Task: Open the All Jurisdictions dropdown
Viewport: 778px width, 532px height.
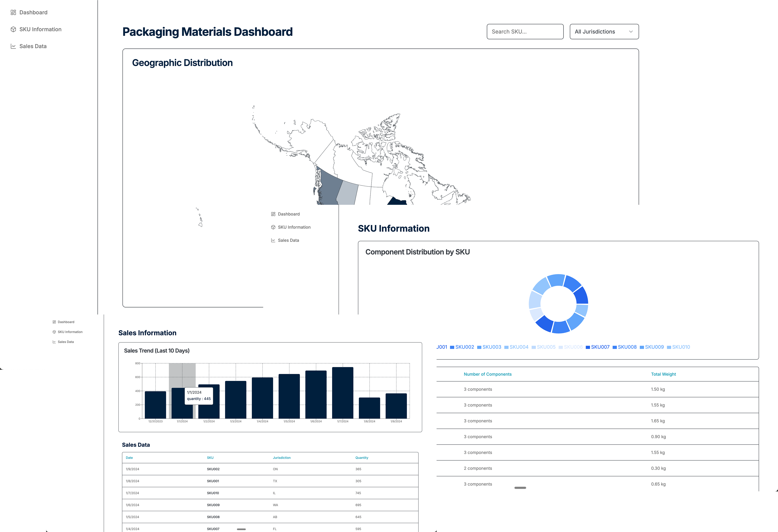Action: tap(604, 32)
